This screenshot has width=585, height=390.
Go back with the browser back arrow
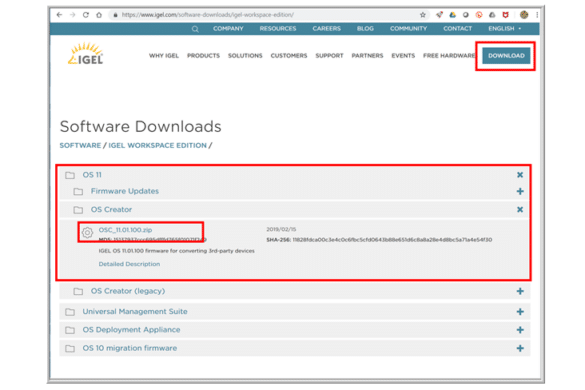(x=59, y=15)
